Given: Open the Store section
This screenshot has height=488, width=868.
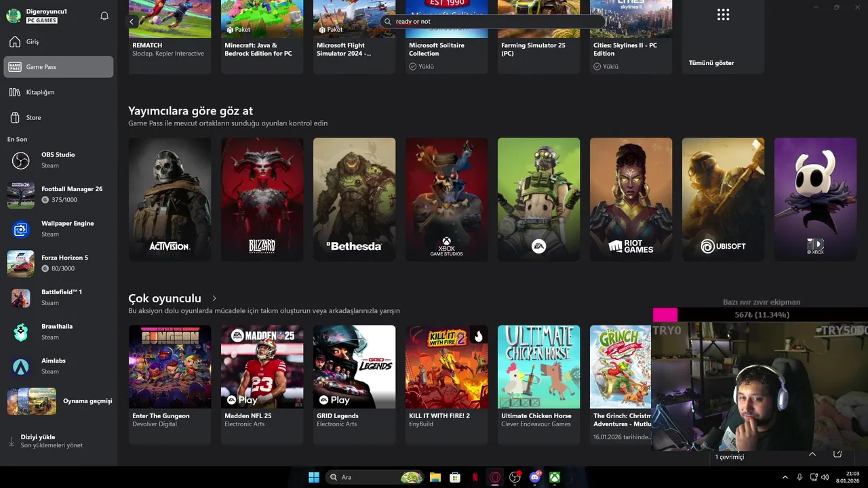Looking at the screenshot, I should click(x=58, y=117).
